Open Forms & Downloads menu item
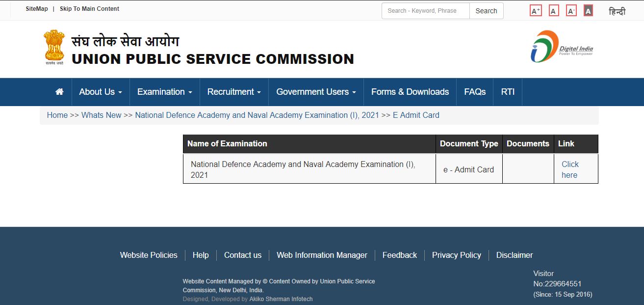This screenshot has height=305, width=644. point(410,92)
